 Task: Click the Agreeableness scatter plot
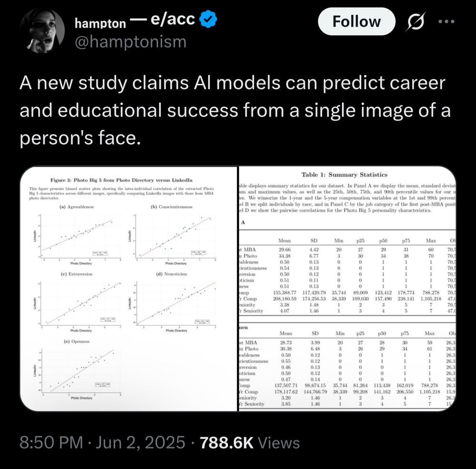coord(76,235)
